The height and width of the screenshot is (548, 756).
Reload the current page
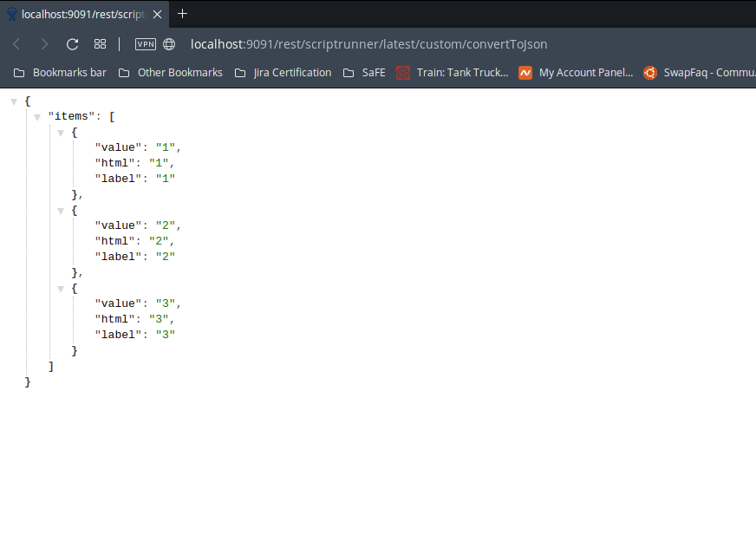[x=72, y=43]
